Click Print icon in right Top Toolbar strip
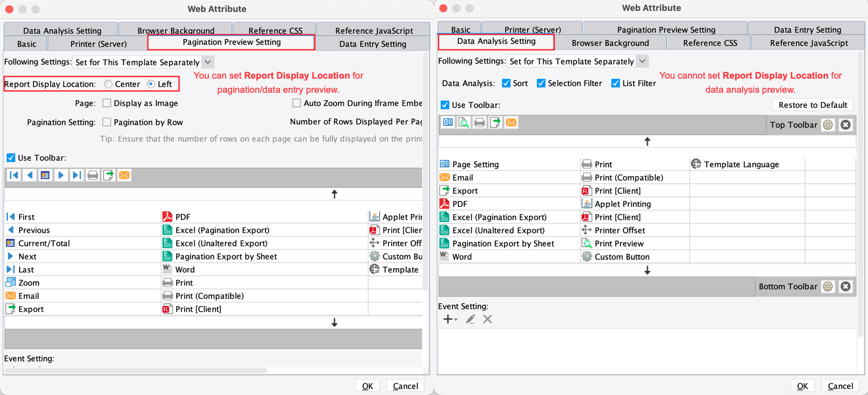The width and height of the screenshot is (868, 395). coord(480,123)
